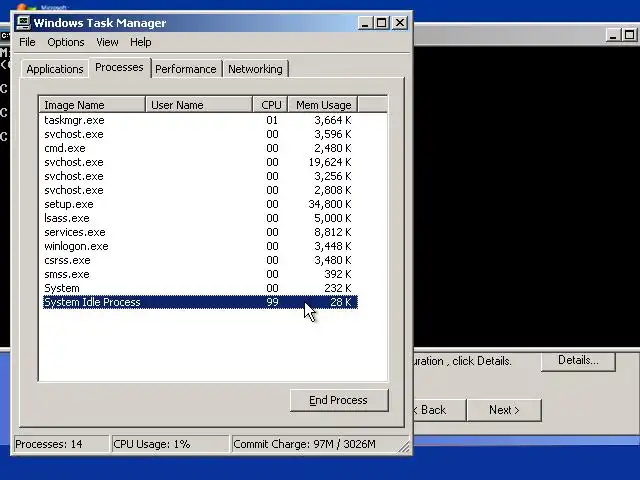Minimize the background command window
The width and height of the screenshot is (640, 480).
pos(613,35)
